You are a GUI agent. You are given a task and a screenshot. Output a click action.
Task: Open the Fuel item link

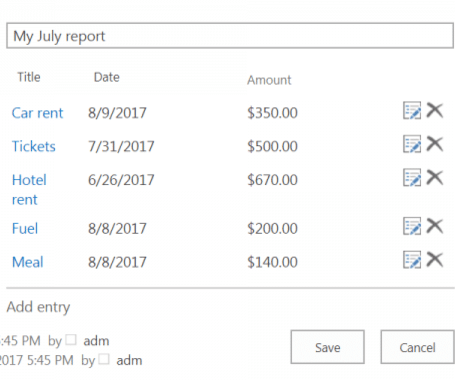(25, 229)
